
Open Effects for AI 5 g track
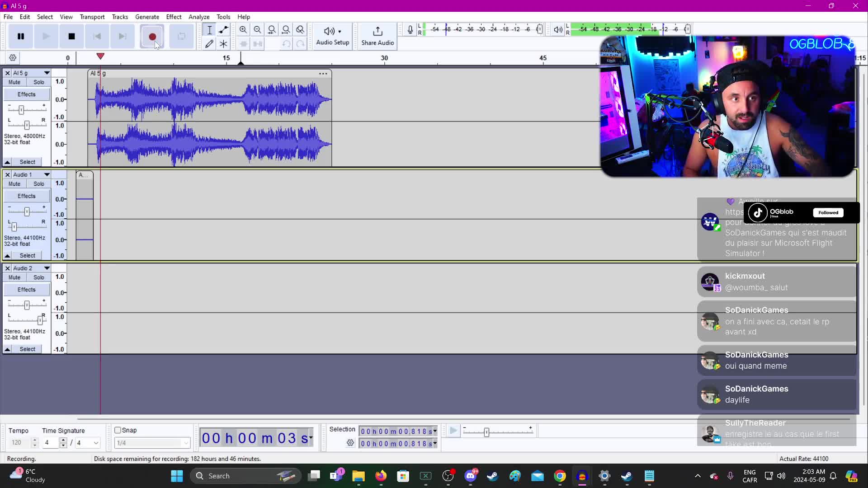(x=27, y=94)
